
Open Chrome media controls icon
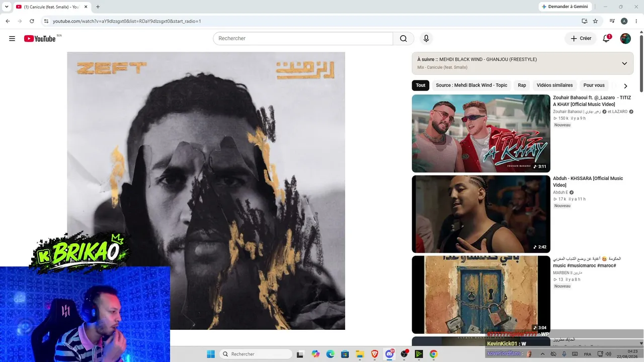pyautogui.click(x=612, y=21)
